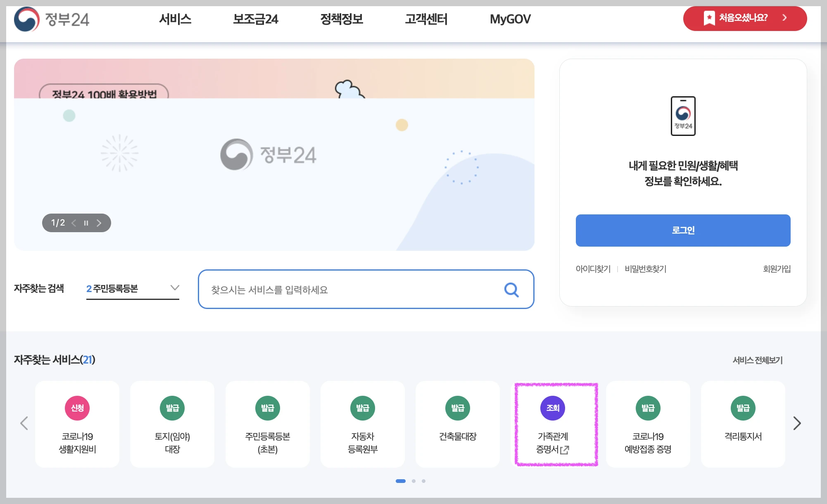Click the magnifier search icon
Viewport: 827px width, 504px height.
point(511,290)
